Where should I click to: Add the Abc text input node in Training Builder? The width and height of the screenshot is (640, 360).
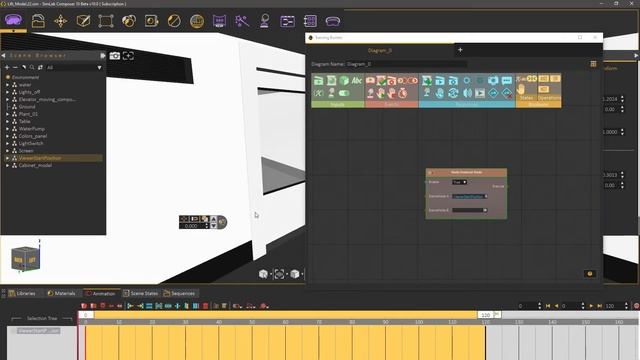click(357, 80)
